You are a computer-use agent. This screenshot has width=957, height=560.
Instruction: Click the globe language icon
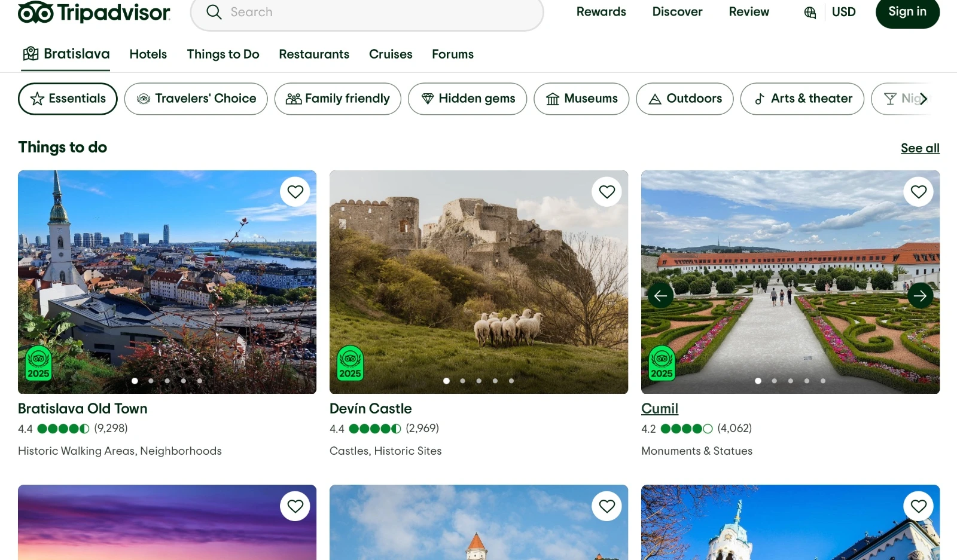[x=810, y=13]
